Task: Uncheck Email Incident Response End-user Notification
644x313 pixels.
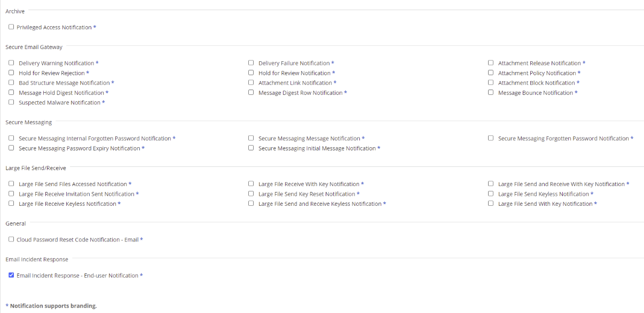Action: click(x=11, y=275)
